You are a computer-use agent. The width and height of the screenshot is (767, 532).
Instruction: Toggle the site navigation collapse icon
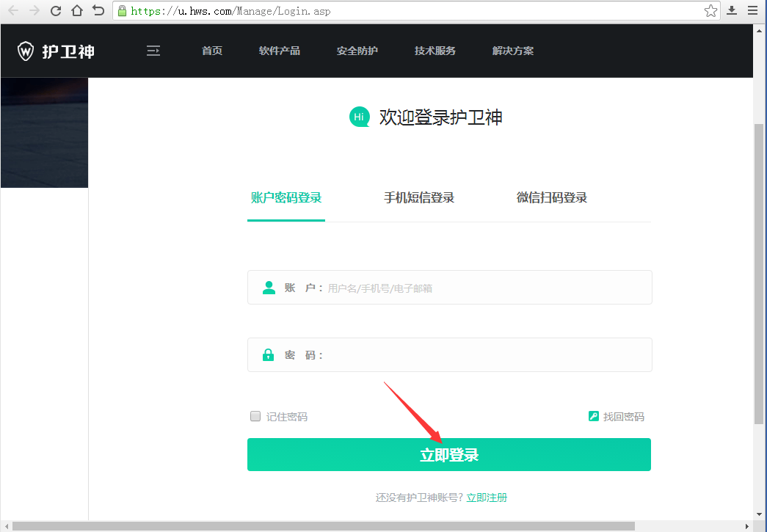tap(153, 51)
